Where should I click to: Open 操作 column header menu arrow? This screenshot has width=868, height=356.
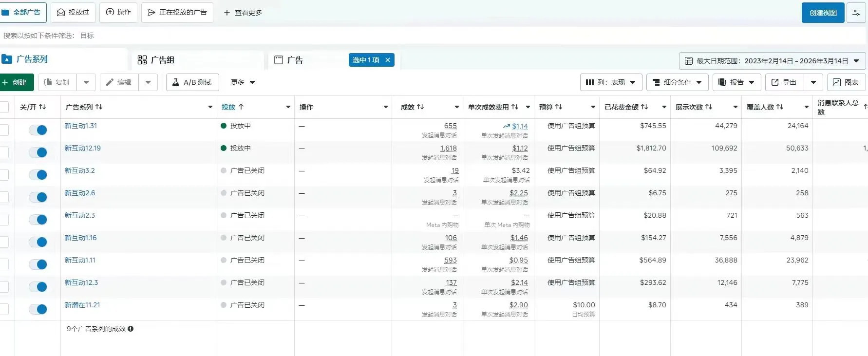tap(386, 107)
